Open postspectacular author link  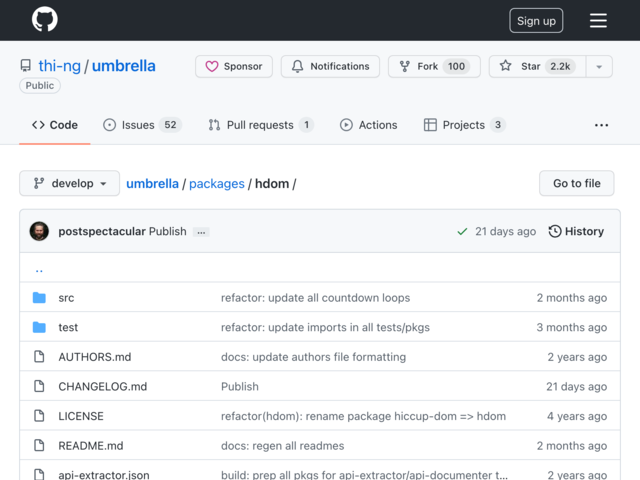pos(102,231)
